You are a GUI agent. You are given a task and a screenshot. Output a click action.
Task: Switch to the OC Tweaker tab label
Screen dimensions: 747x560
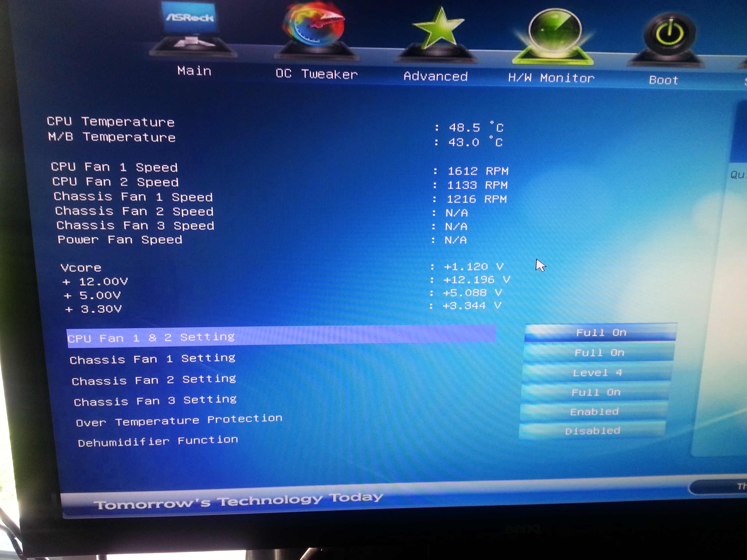(317, 74)
